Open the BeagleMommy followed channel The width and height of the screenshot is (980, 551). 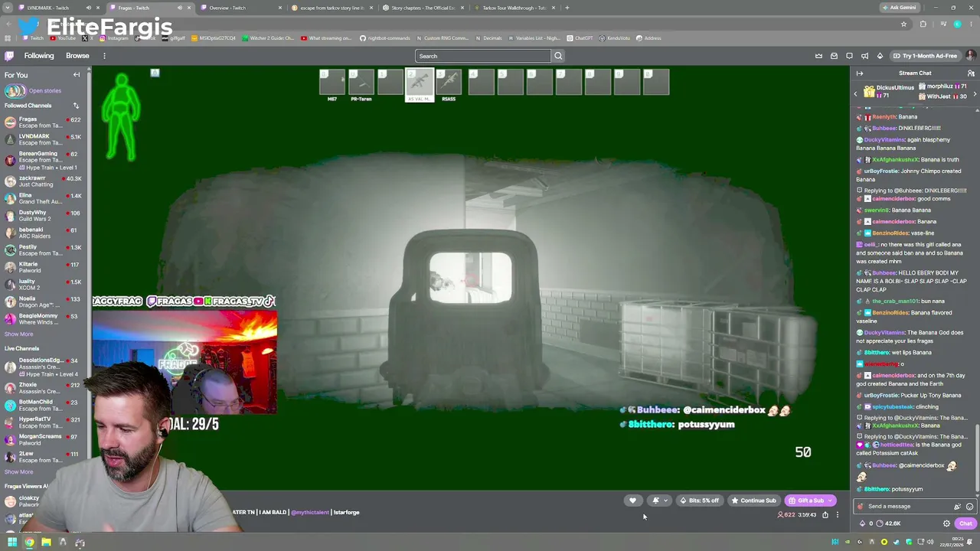click(x=43, y=319)
